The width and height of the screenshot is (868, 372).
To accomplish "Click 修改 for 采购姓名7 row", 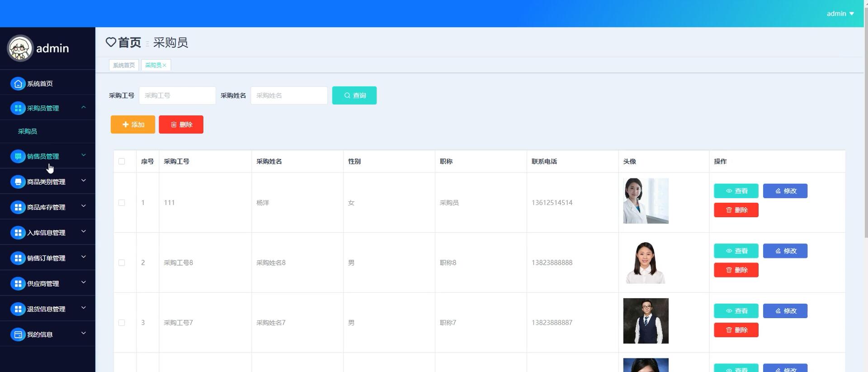I will [785, 311].
